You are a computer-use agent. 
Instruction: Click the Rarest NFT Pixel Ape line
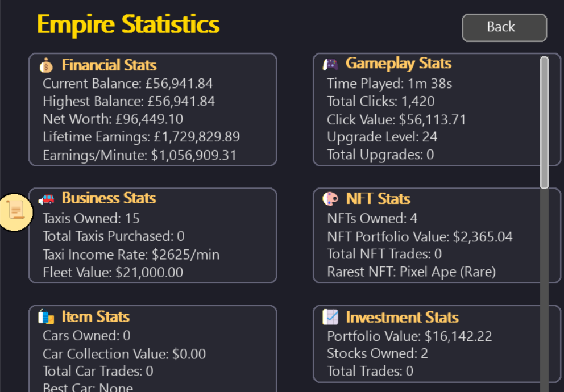[x=411, y=272]
